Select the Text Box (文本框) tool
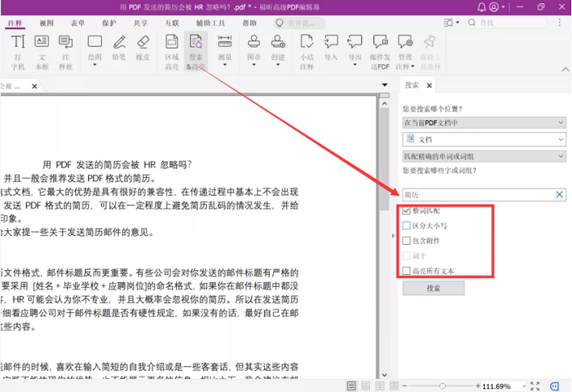 point(41,52)
